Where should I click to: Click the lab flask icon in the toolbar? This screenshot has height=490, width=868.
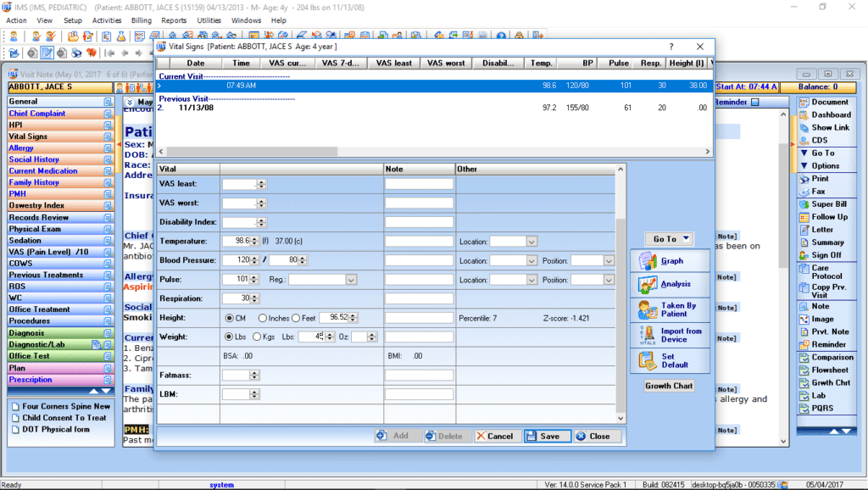pyautogui.click(x=120, y=36)
